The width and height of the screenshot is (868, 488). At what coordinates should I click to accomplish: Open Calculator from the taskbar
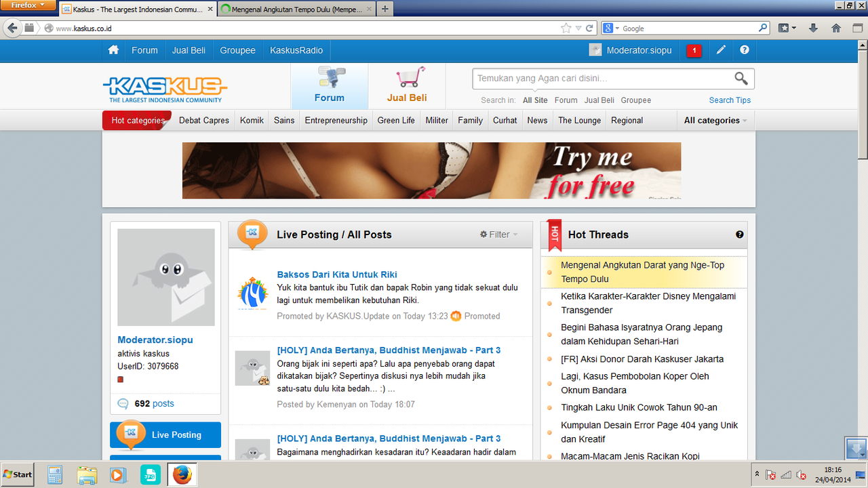click(x=55, y=474)
